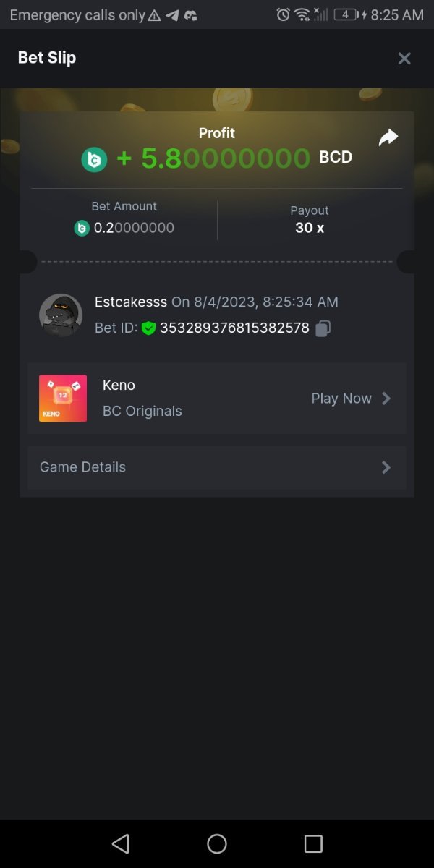Screen dimensions: 434x868
Task: Tap the share arrow icon
Action: 388,137
